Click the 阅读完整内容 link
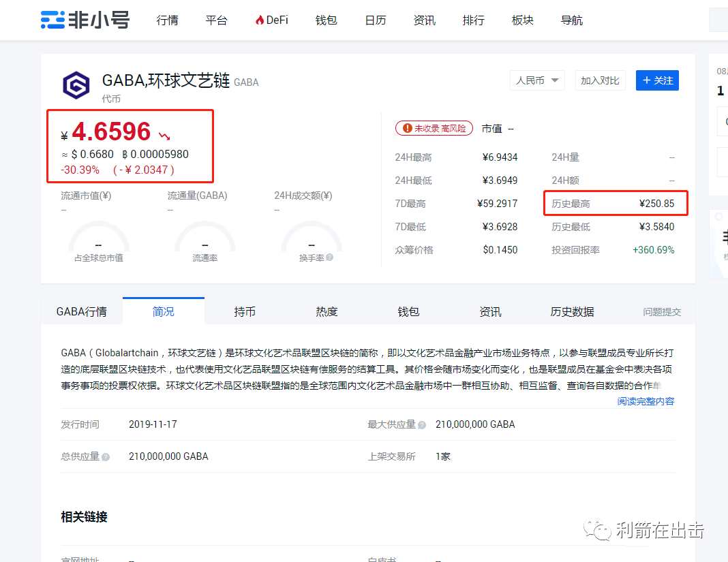 [x=646, y=401]
